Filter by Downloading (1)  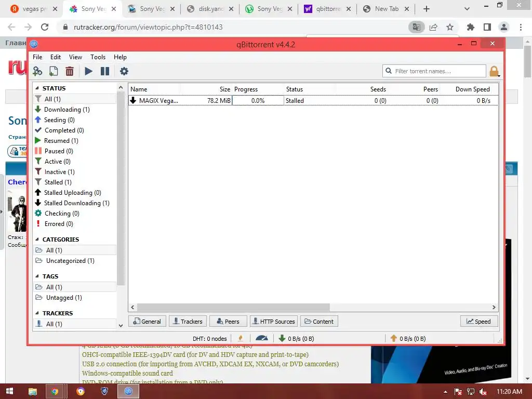click(75, 110)
